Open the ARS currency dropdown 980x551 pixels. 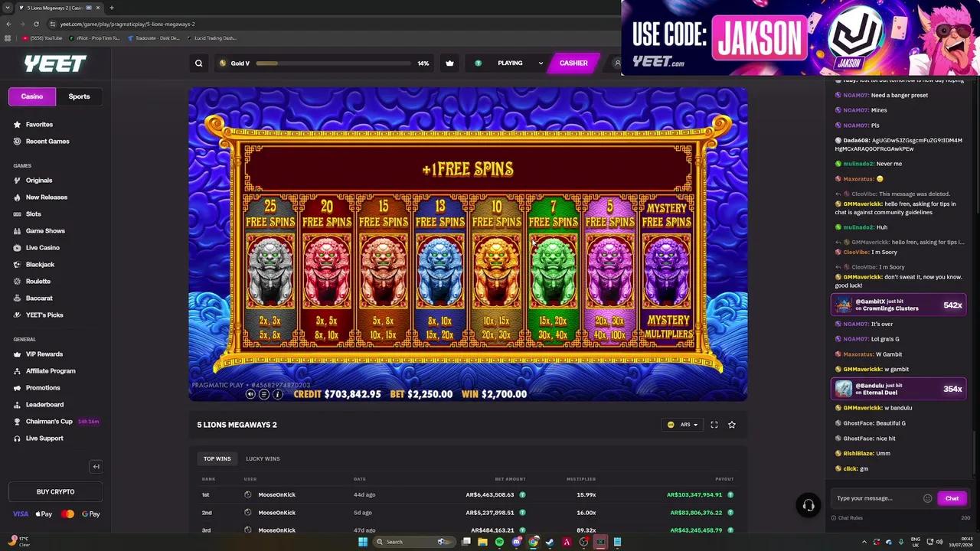coord(682,425)
